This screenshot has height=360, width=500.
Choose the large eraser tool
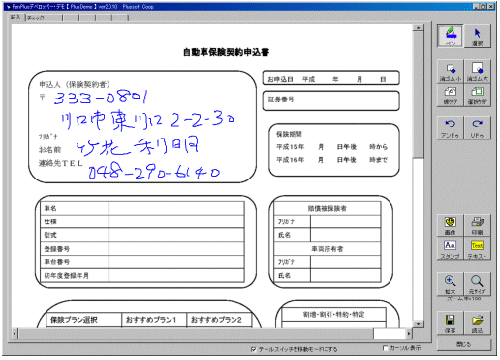(477, 72)
